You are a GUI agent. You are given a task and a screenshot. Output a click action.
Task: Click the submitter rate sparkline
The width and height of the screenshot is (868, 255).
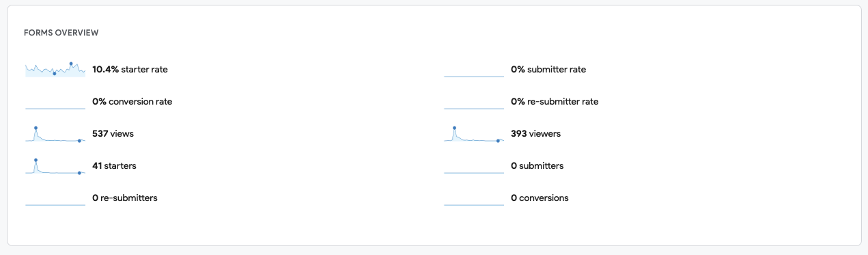coord(474,69)
